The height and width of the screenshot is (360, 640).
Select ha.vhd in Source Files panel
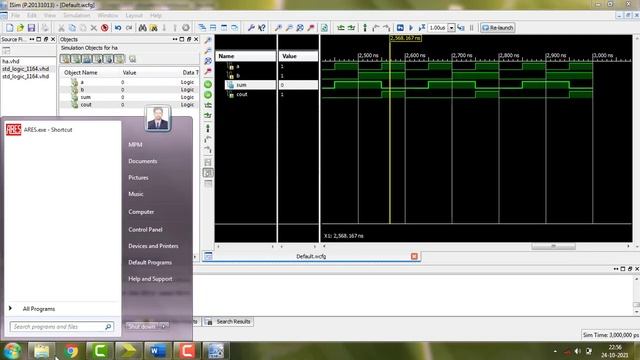point(11,61)
